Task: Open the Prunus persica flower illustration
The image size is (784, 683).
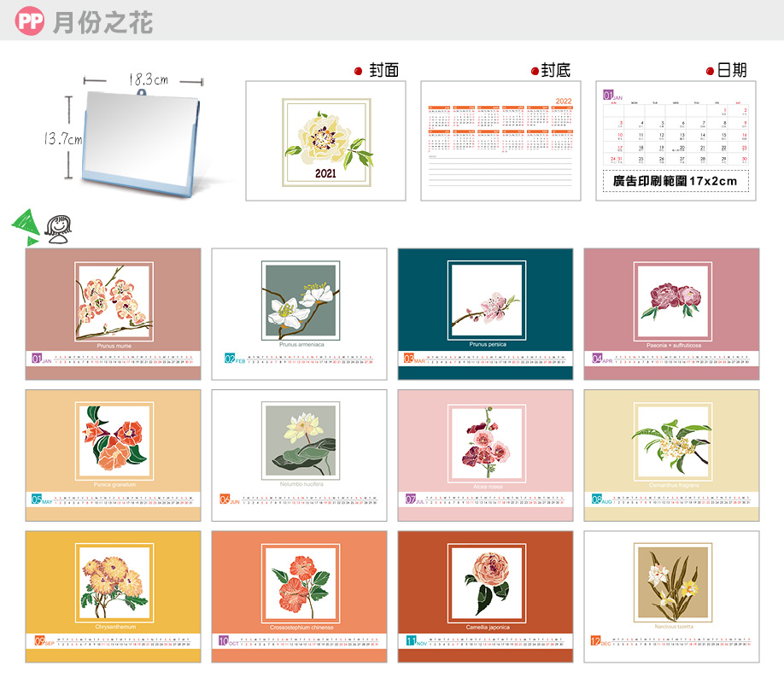Action: (487, 301)
